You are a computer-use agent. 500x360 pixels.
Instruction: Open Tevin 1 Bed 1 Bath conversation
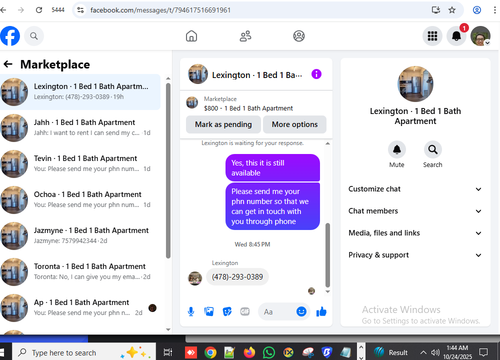(80, 164)
